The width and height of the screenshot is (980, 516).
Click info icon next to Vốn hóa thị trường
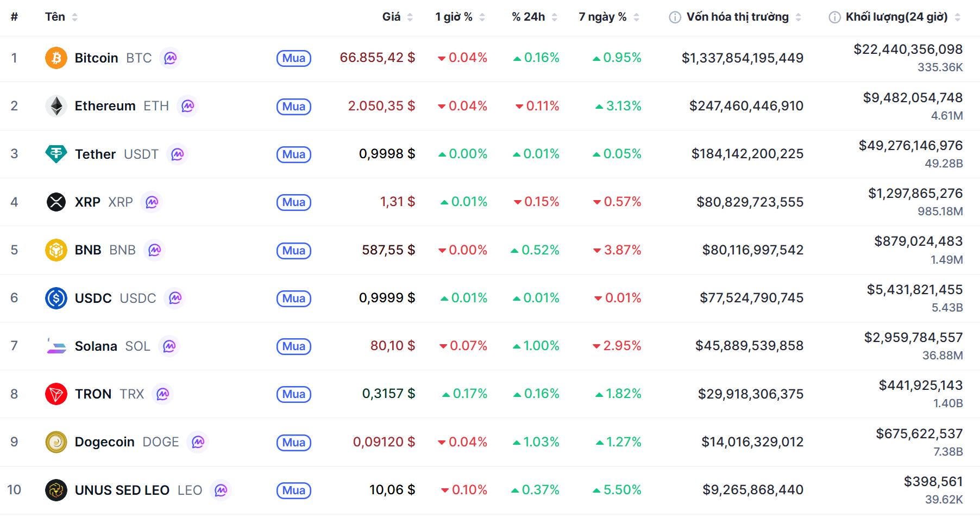coord(675,17)
